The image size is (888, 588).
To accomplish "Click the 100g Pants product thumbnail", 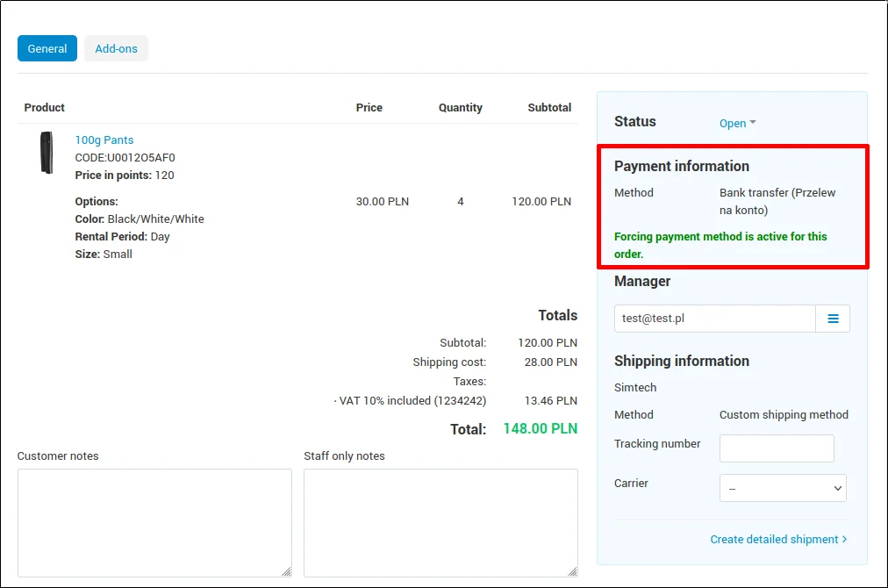I will click(x=47, y=153).
